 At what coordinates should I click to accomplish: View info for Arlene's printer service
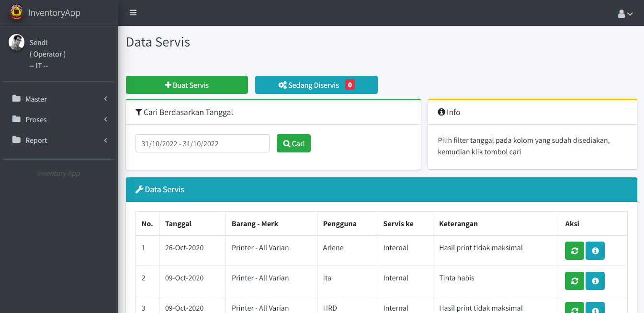[595, 251]
